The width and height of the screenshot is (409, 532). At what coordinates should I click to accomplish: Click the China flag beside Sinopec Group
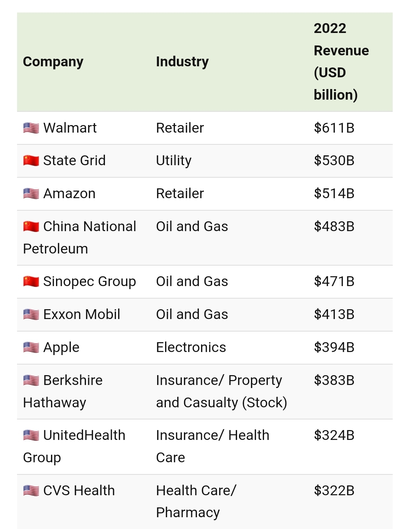tap(31, 282)
